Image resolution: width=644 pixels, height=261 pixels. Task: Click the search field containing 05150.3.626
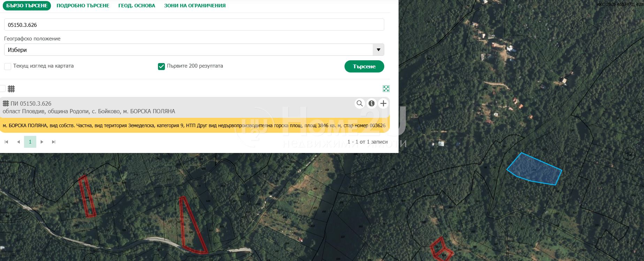coord(194,25)
